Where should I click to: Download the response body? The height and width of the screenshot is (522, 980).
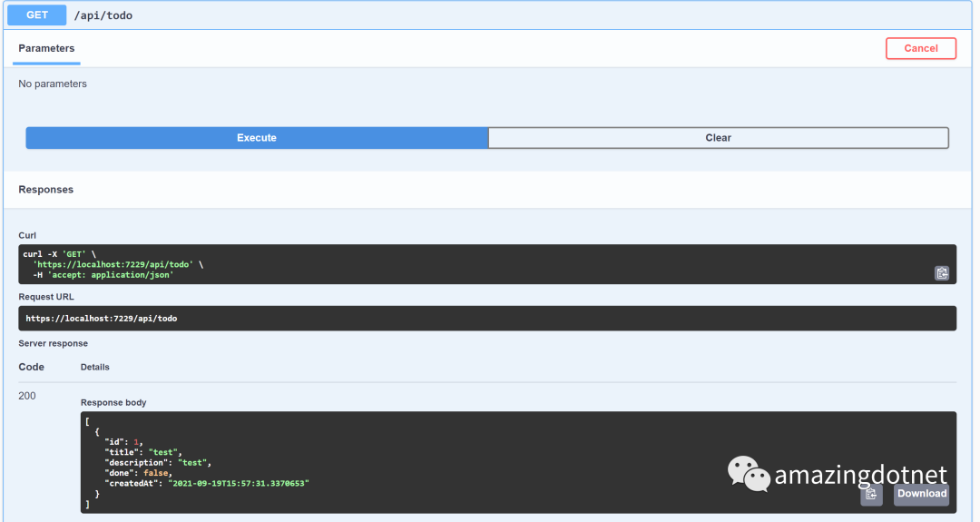coord(921,494)
